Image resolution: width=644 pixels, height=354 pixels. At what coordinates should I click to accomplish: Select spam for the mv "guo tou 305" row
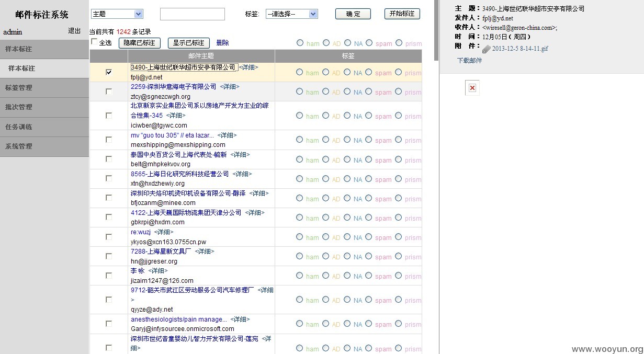point(369,140)
